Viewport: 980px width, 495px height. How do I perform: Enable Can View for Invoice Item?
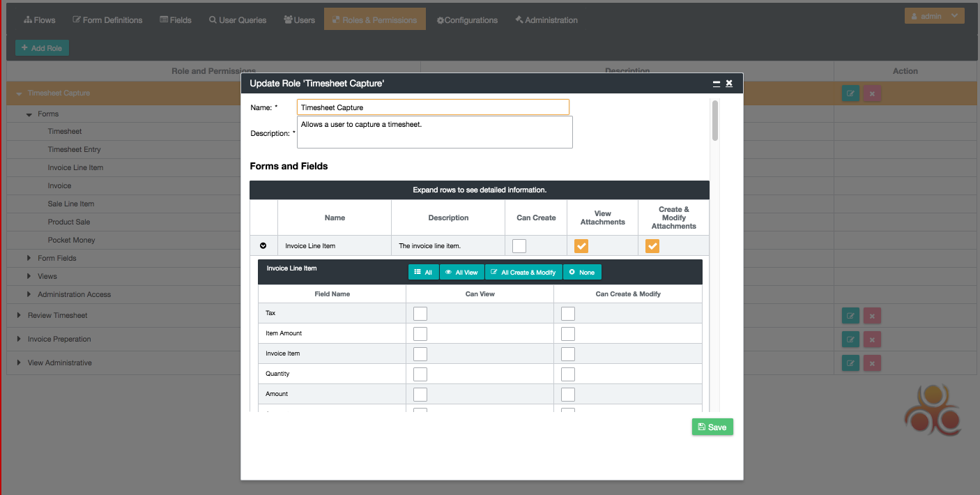pos(420,354)
